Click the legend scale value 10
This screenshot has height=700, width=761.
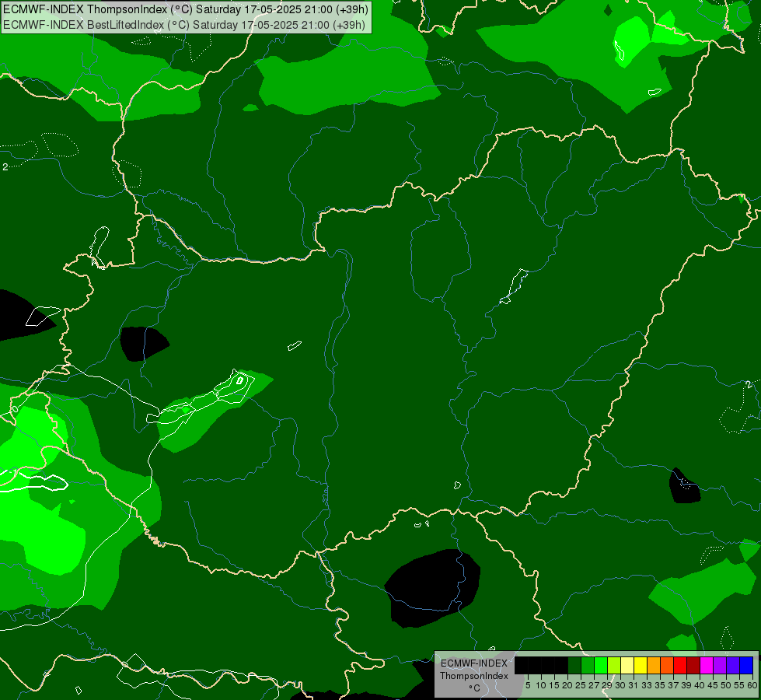[x=541, y=685]
